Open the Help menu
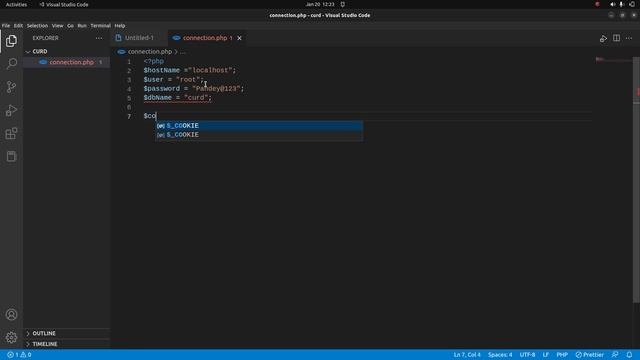Screen dimensions: 640x360 click(x=120, y=25)
